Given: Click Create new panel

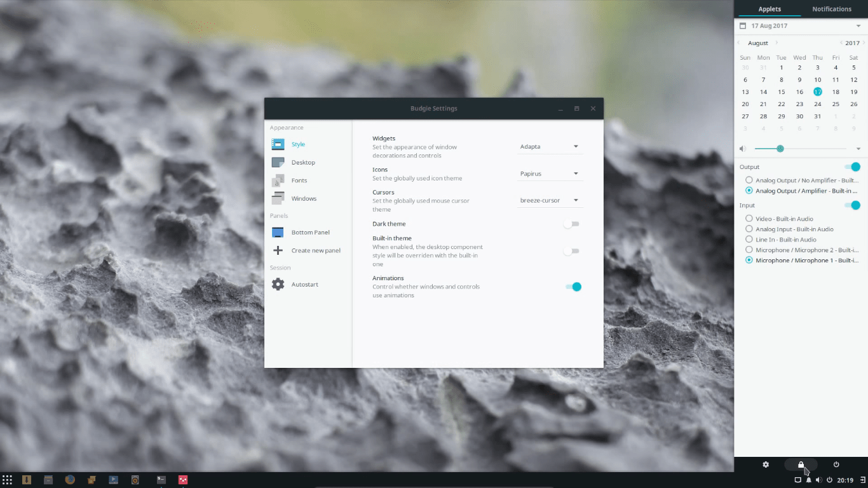Looking at the screenshot, I should (x=308, y=250).
